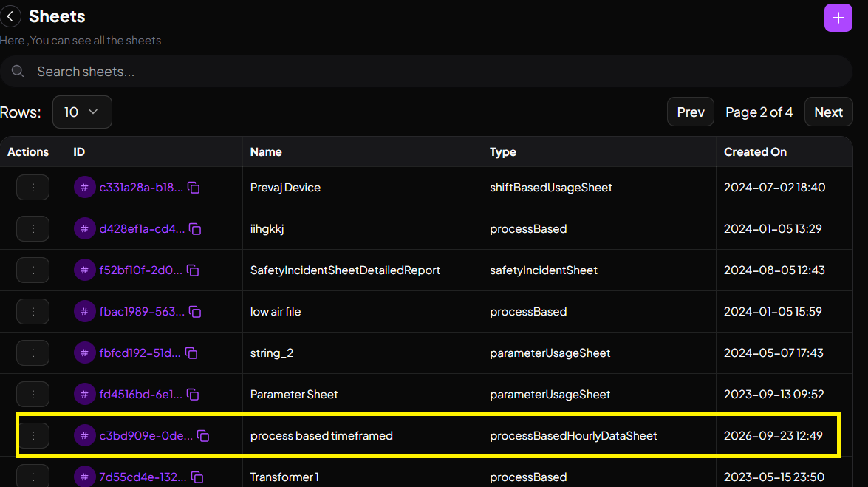Viewport: 868px width, 487px height.
Task: Open actions menu for low air file row
Action: coord(33,311)
